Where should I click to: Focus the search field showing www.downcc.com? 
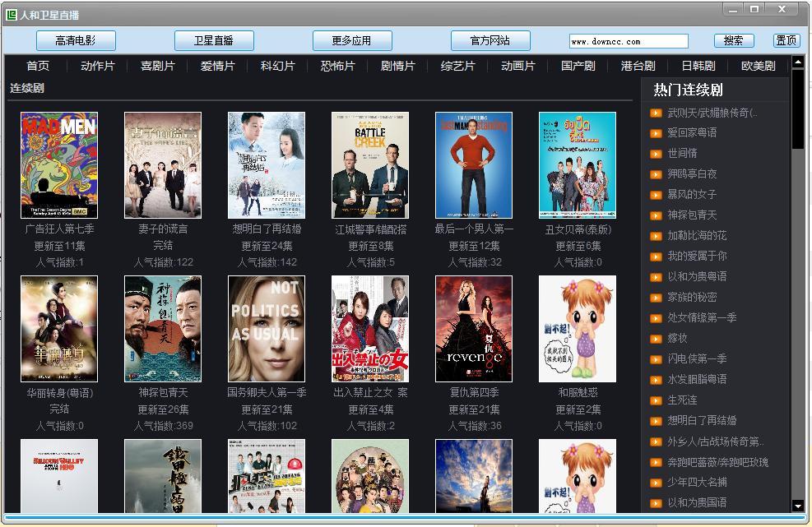coord(629,41)
